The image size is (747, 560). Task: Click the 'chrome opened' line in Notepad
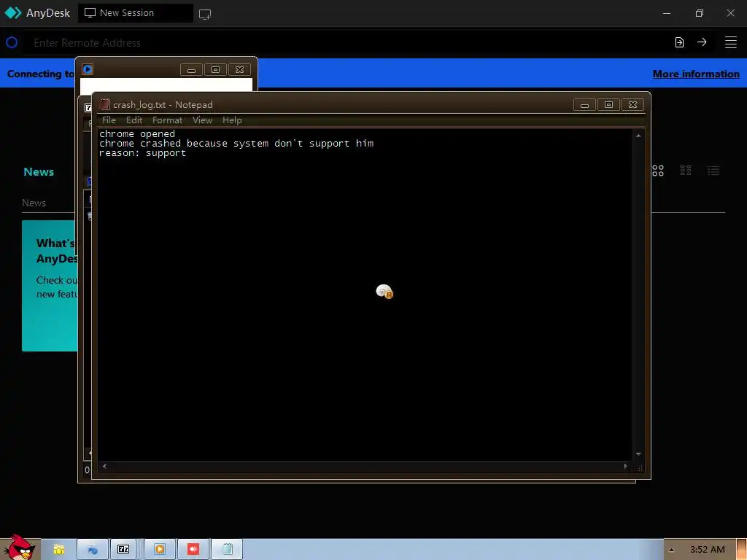[x=137, y=134]
